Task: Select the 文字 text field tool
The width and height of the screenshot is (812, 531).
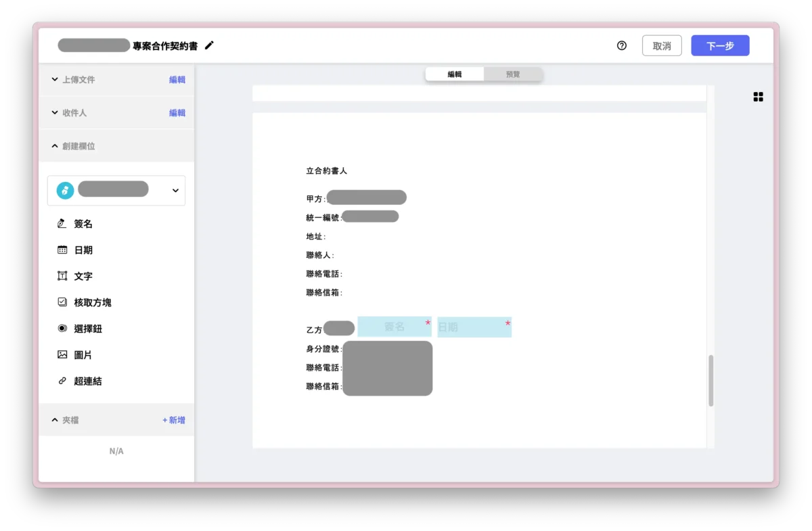Action: pyautogui.click(x=83, y=276)
